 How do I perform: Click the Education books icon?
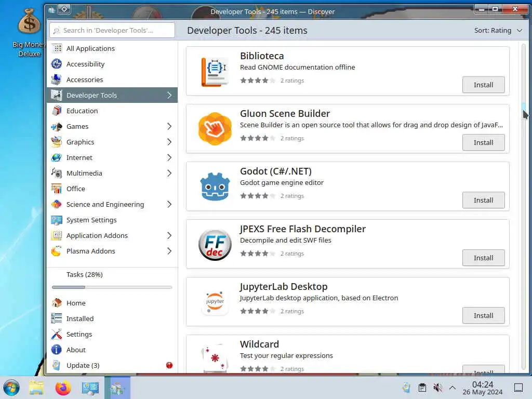57,111
